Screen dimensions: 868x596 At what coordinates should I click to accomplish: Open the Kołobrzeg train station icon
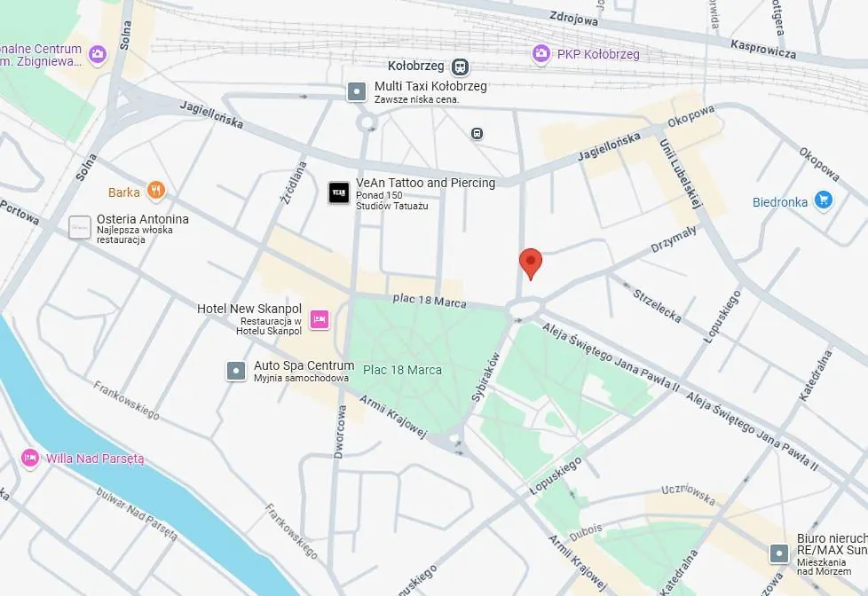pos(460,67)
